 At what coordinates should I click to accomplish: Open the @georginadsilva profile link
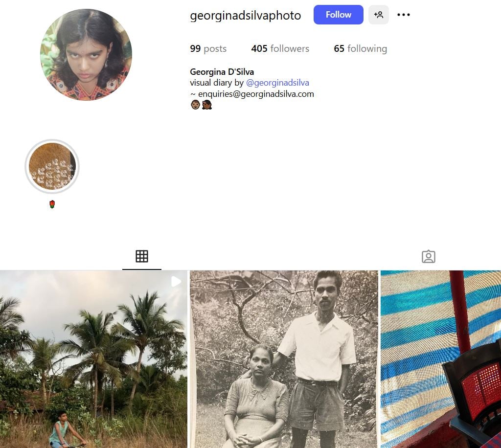pyautogui.click(x=277, y=83)
